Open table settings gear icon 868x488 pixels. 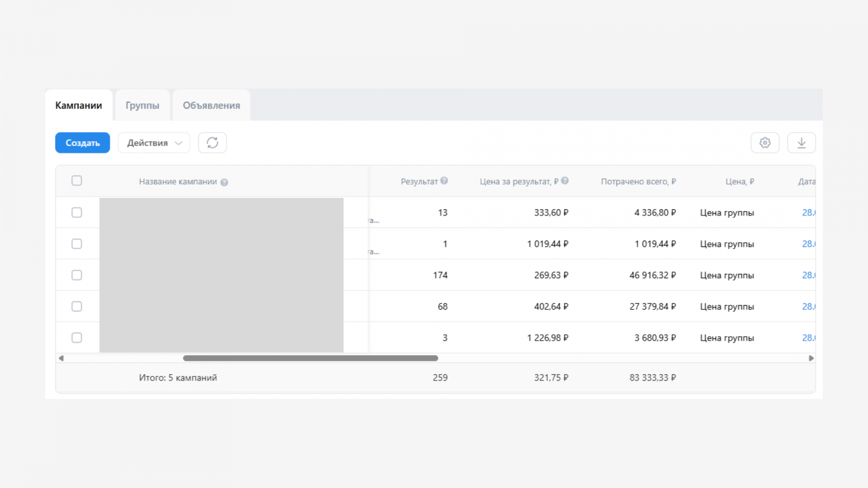(765, 143)
